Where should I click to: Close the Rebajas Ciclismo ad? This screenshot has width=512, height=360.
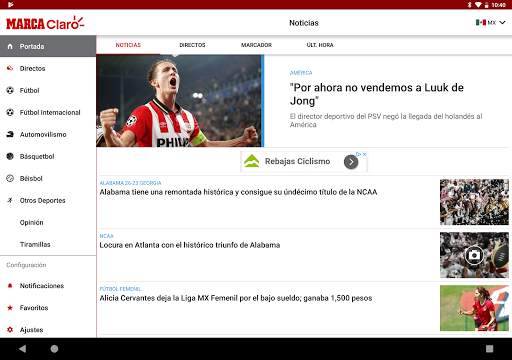click(x=365, y=154)
